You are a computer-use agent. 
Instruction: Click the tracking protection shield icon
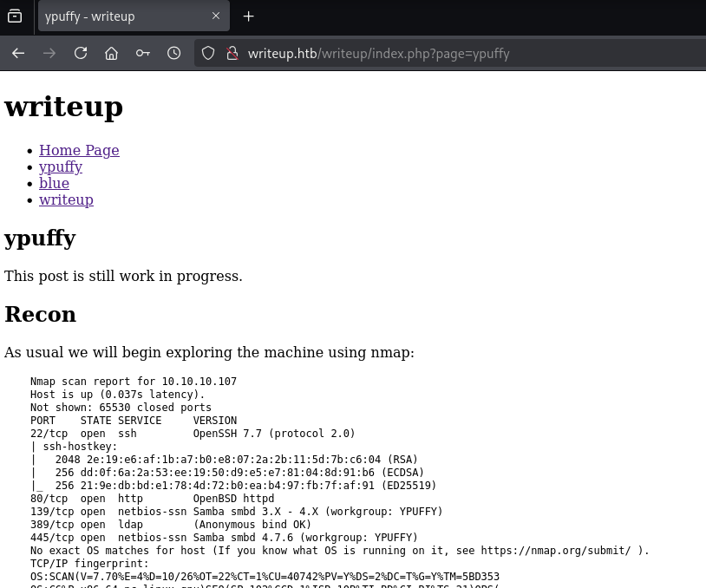208,53
